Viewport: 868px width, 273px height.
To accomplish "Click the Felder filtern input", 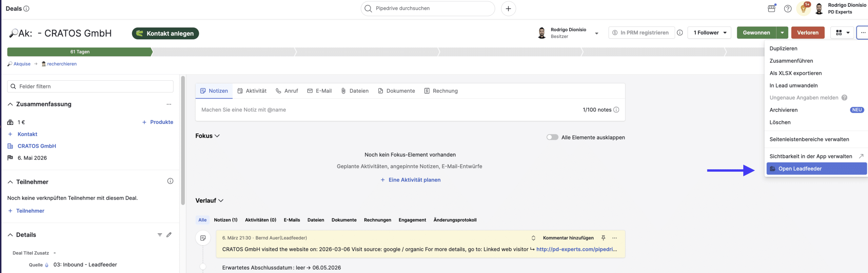I will [x=90, y=86].
